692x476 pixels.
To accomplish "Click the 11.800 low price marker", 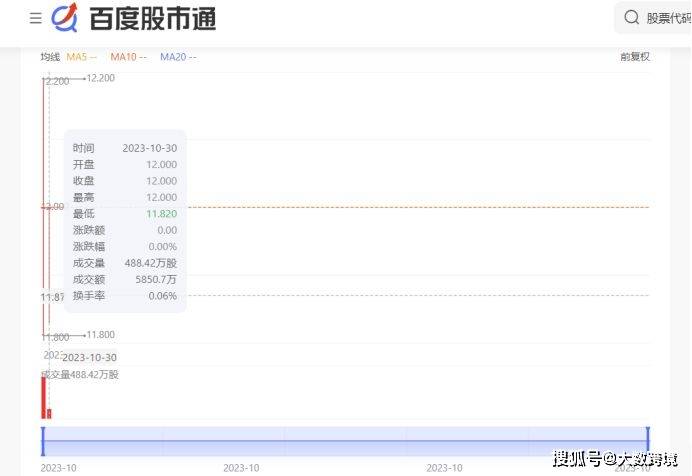I will [100, 335].
